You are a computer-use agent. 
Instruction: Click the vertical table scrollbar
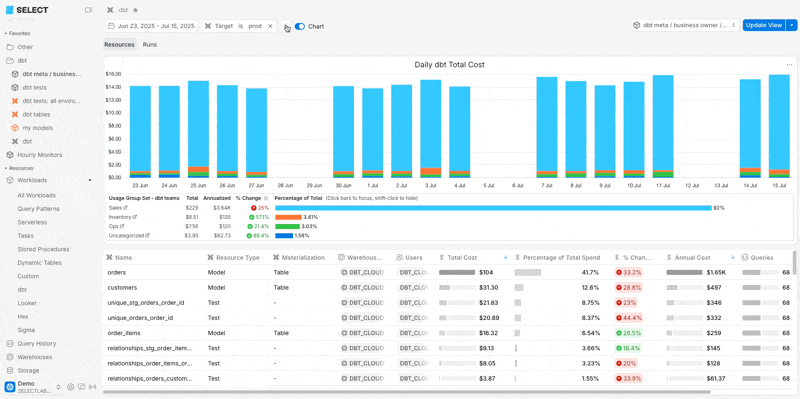click(795, 263)
